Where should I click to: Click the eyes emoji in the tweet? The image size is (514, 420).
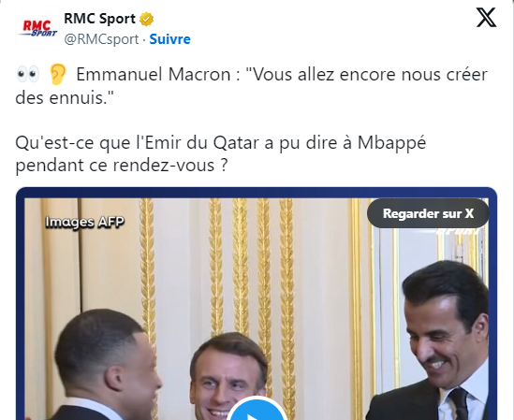pyautogui.click(x=28, y=75)
